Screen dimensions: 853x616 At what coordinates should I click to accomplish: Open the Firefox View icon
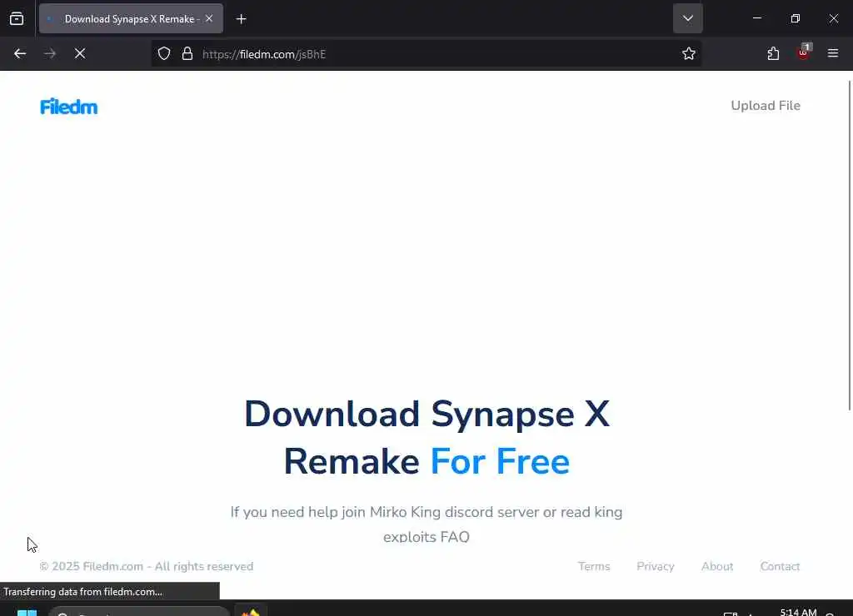point(17,18)
